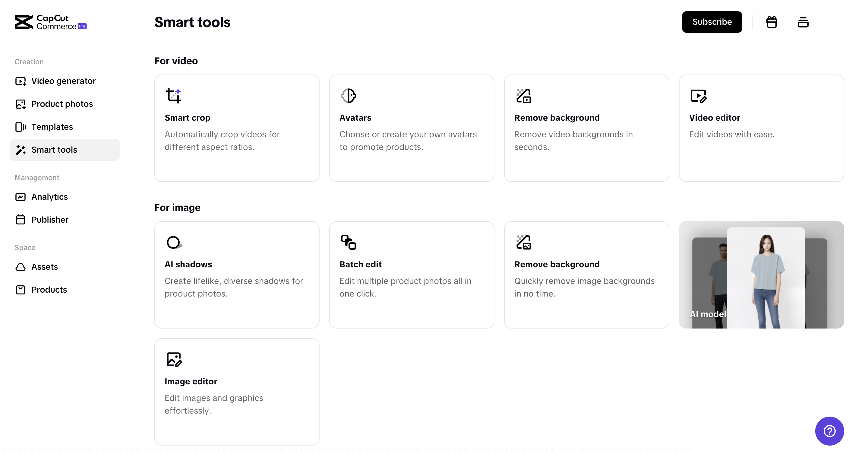Select Templates from the sidebar
Screen dimensions: 868x451
coord(52,127)
